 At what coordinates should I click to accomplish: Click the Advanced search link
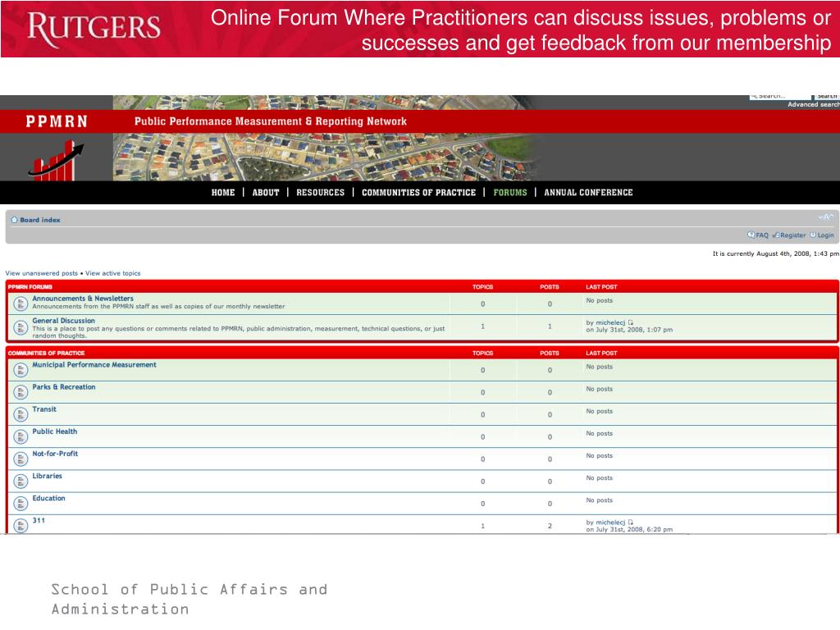point(813,104)
